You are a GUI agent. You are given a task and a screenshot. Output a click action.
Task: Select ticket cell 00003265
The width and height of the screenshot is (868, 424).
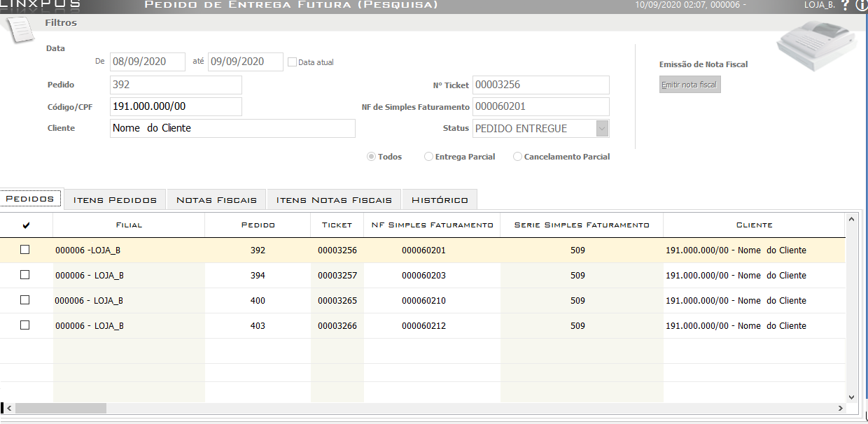[x=337, y=301]
